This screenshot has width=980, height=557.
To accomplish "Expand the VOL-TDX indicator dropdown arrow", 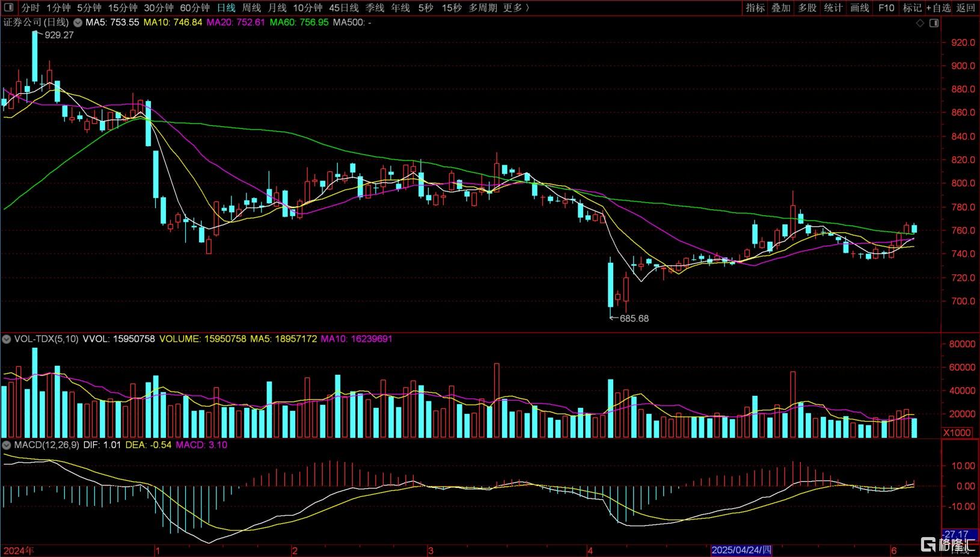I will click(x=7, y=339).
